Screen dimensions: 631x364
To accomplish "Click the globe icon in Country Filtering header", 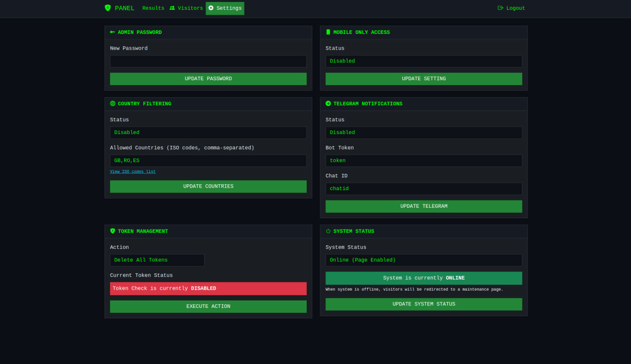I will pos(112,103).
